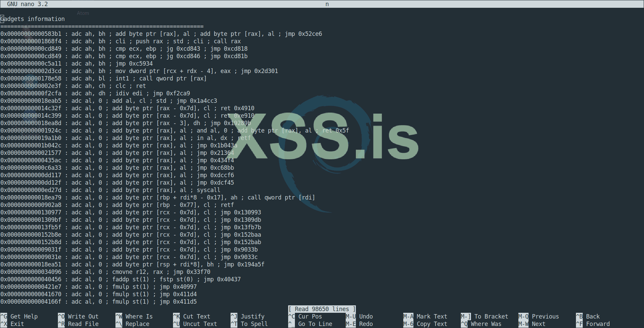Image resolution: width=644 pixels, height=328 pixels.
Task: Click "faddp st(1)" in the 0x0000000000040456 line
Action: click(131, 279)
